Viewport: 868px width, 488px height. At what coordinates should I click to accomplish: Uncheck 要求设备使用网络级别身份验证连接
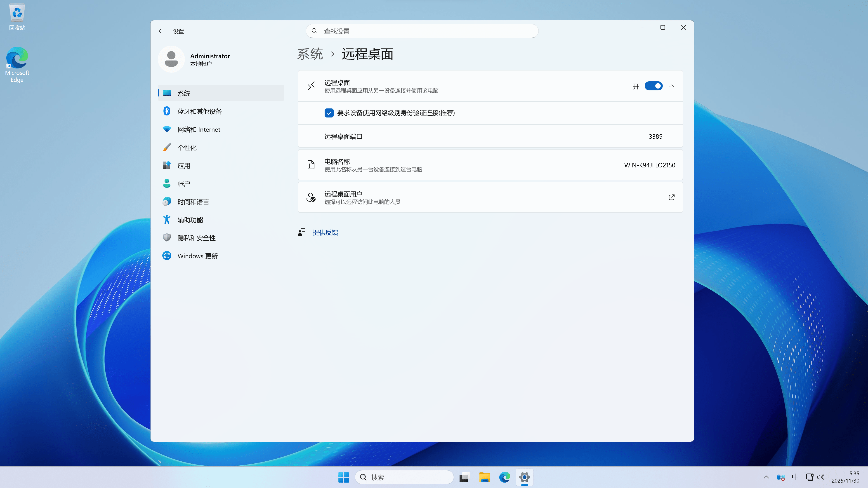(x=329, y=113)
